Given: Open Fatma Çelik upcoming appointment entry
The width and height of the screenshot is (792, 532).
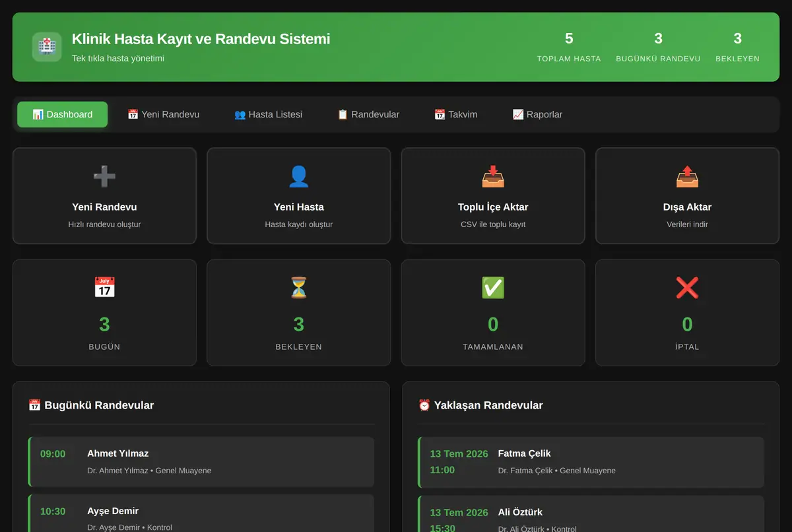Looking at the screenshot, I should pos(591,462).
